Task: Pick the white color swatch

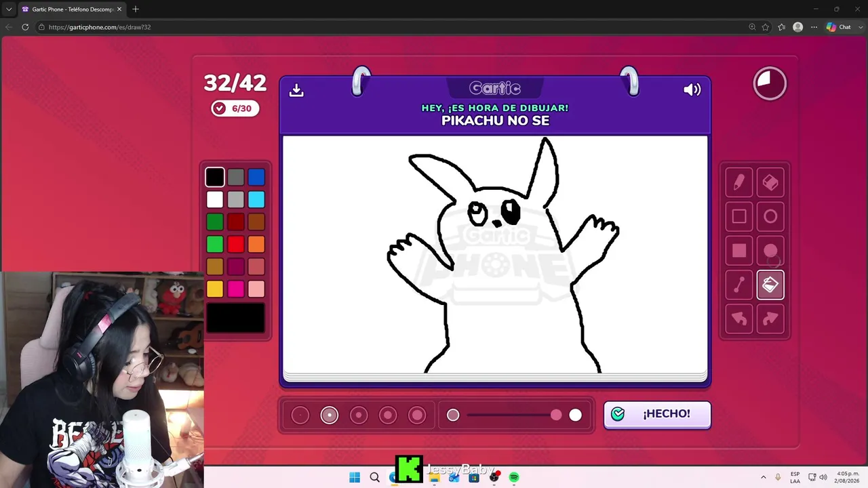Action: pyautogui.click(x=215, y=199)
